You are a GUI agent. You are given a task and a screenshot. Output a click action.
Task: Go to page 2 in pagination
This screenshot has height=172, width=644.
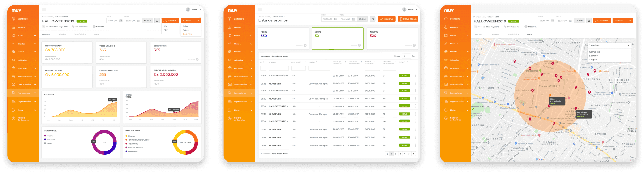[396, 154]
